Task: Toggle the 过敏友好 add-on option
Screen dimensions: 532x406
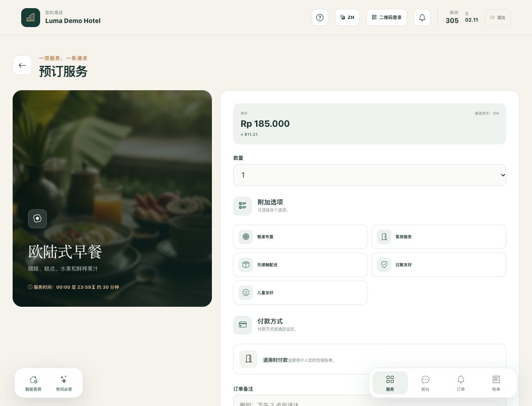Action: (x=439, y=264)
